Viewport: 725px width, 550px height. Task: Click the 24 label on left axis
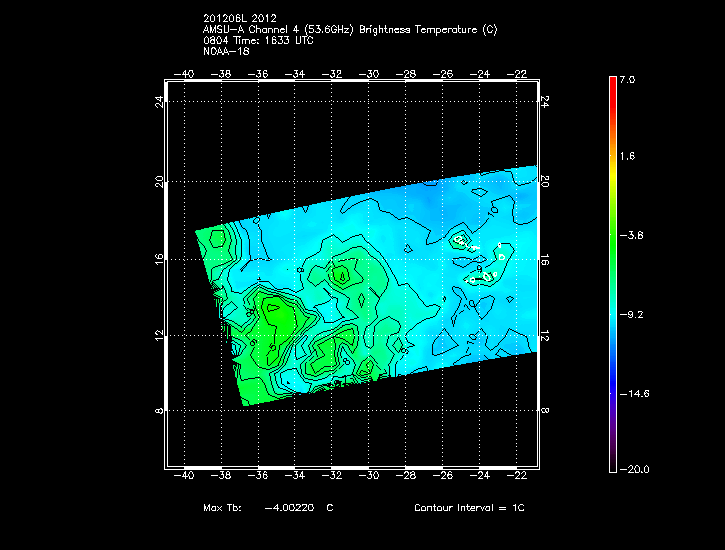click(159, 103)
